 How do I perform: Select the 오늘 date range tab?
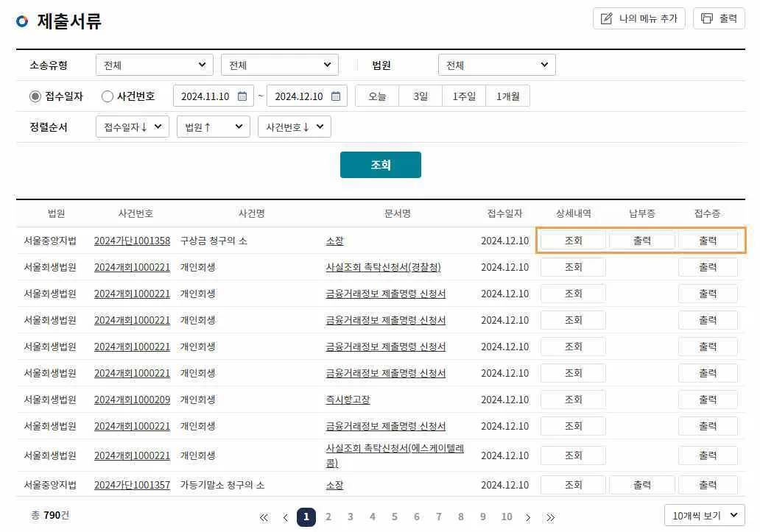pos(377,96)
